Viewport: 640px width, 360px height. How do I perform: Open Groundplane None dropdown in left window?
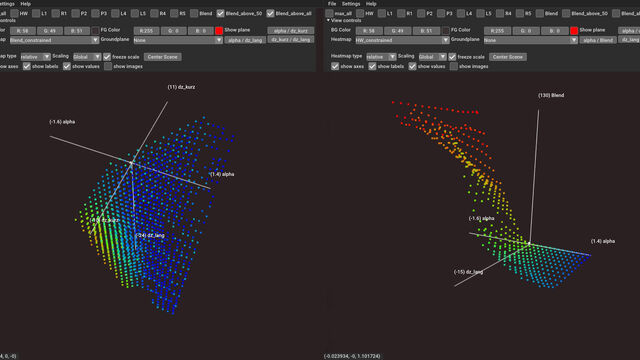pyautogui.click(x=178, y=40)
